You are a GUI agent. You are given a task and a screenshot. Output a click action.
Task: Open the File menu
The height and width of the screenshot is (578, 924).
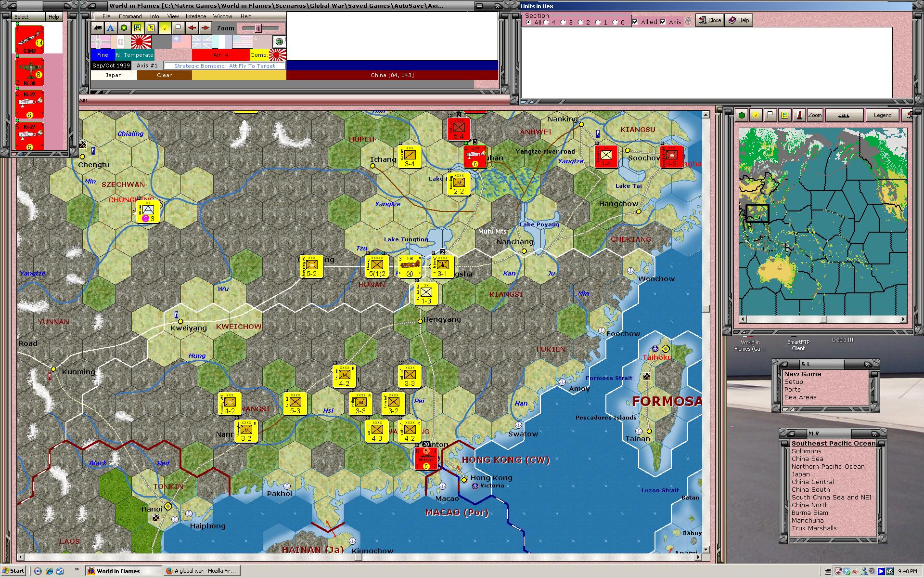point(106,16)
